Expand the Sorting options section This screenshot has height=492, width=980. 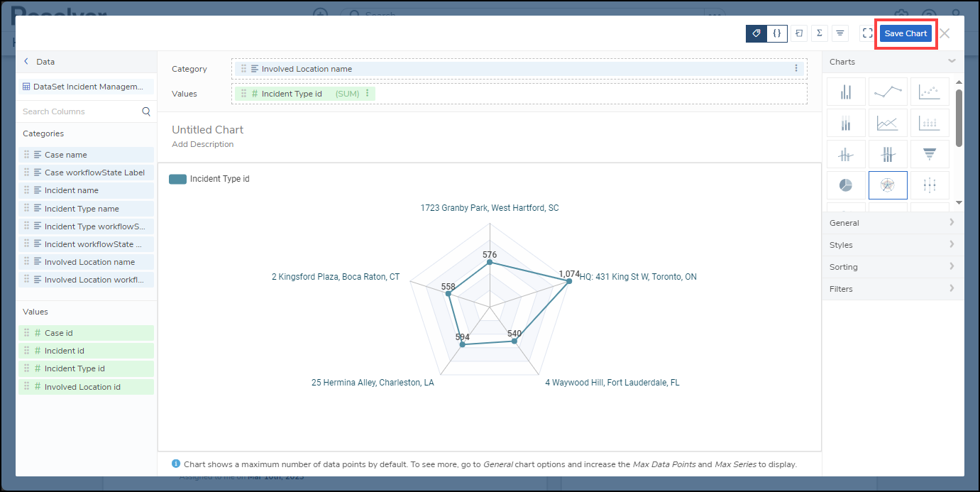[x=893, y=267]
